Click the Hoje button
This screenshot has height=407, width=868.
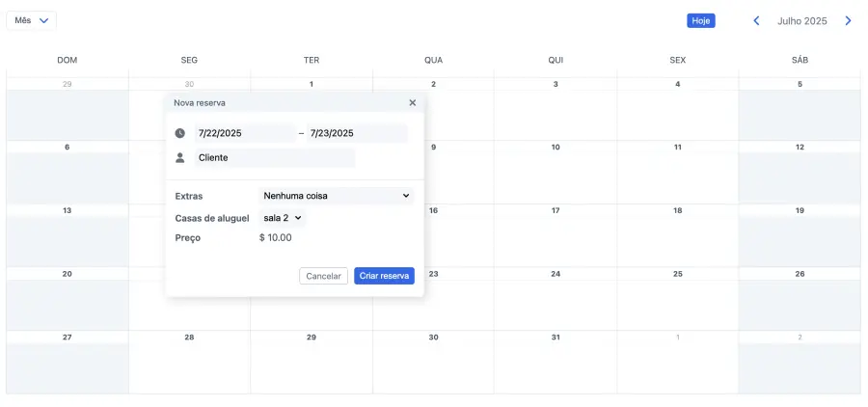tap(701, 20)
